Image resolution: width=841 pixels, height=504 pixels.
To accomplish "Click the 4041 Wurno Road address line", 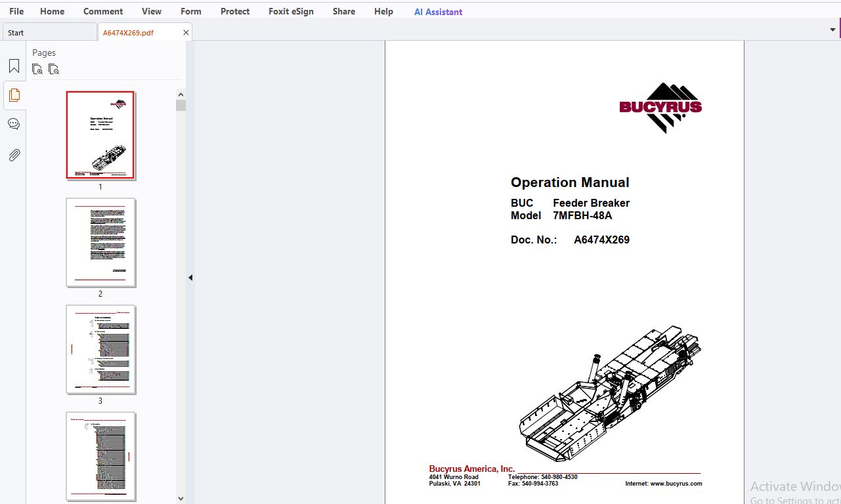I will point(454,477).
